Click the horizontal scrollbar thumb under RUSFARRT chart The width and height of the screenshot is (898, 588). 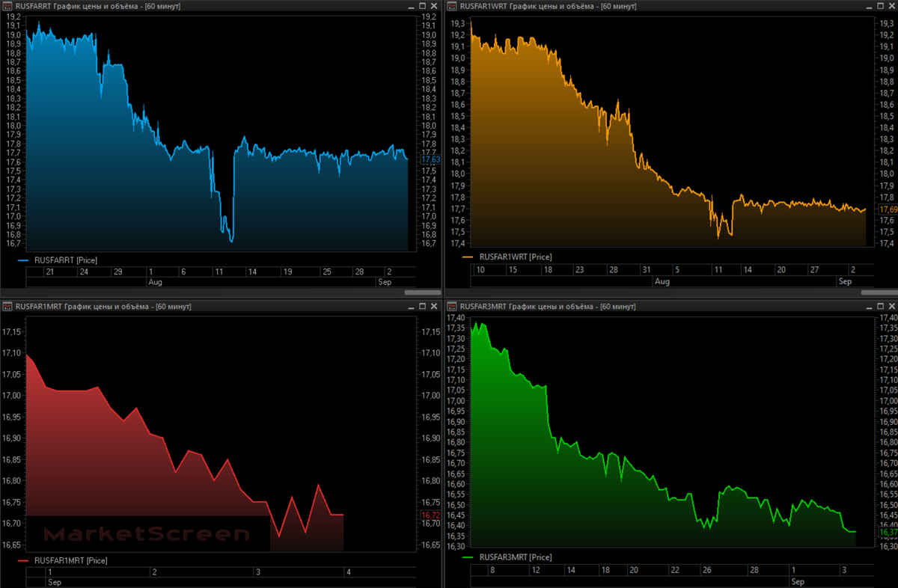tap(422, 293)
